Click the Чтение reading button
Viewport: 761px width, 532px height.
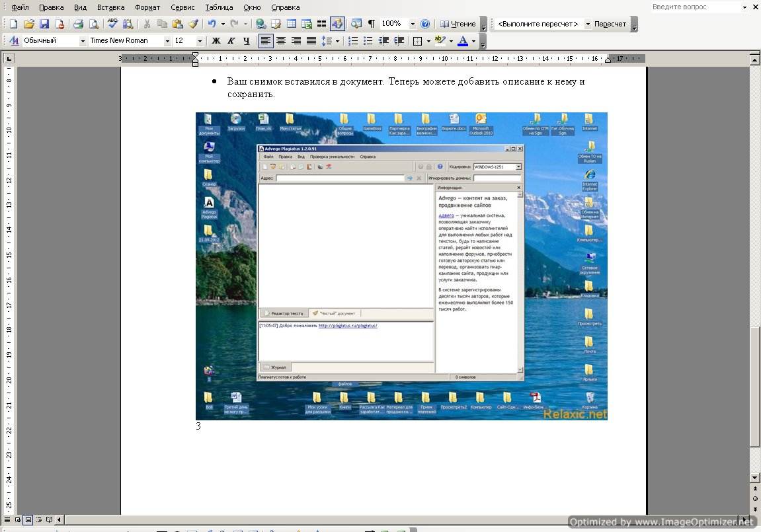click(x=458, y=24)
